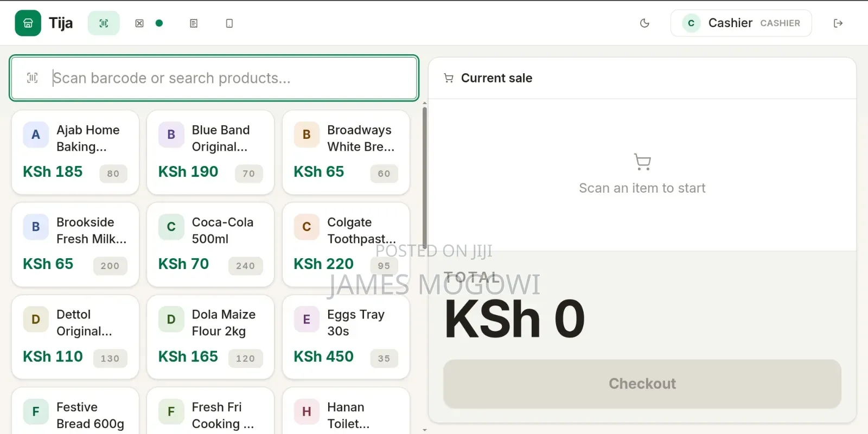
Task: Click stock badge 120 on Dola Maize
Action: pos(245,359)
